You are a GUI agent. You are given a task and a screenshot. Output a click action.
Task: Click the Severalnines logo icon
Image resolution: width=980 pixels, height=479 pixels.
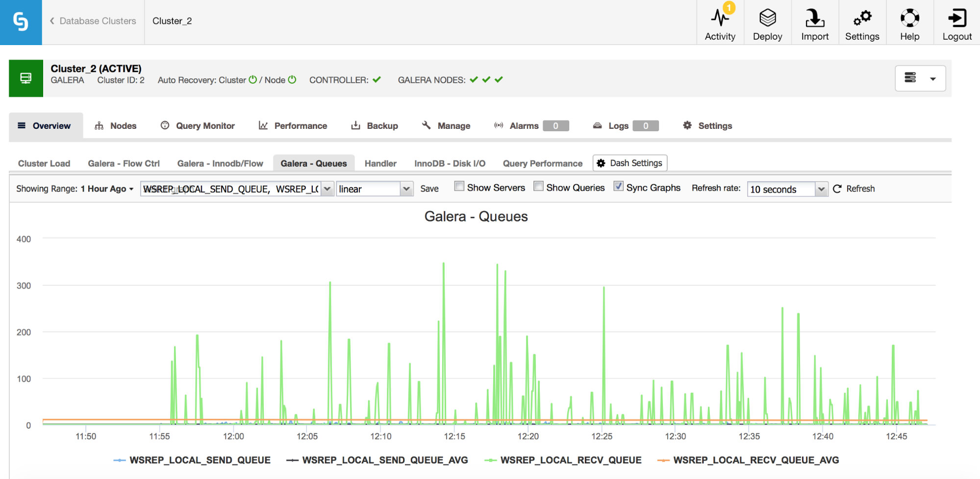click(21, 22)
